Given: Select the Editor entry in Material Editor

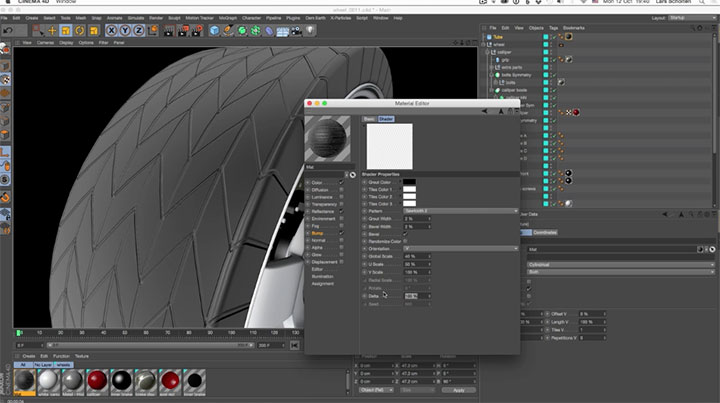Looking at the screenshot, I should [317, 269].
